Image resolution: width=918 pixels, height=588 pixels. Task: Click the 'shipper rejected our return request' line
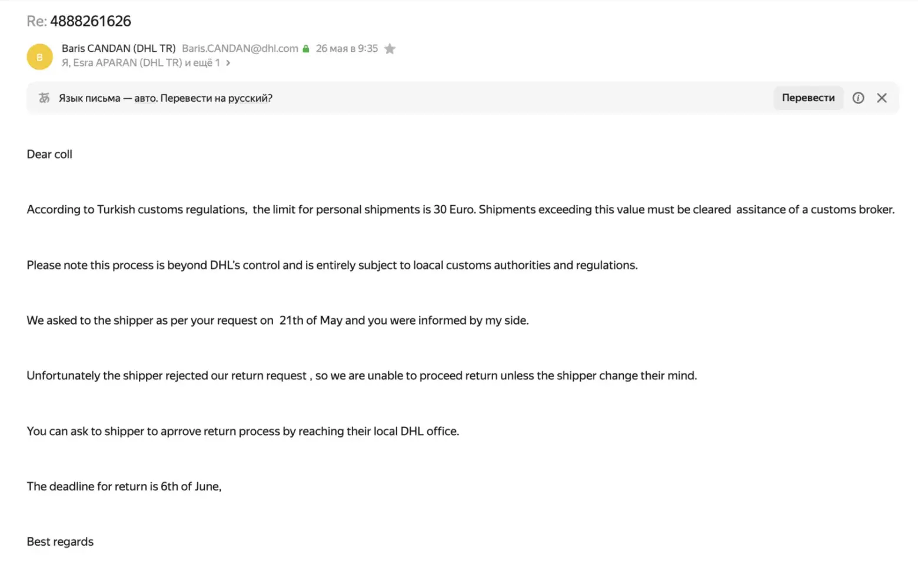[361, 376]
